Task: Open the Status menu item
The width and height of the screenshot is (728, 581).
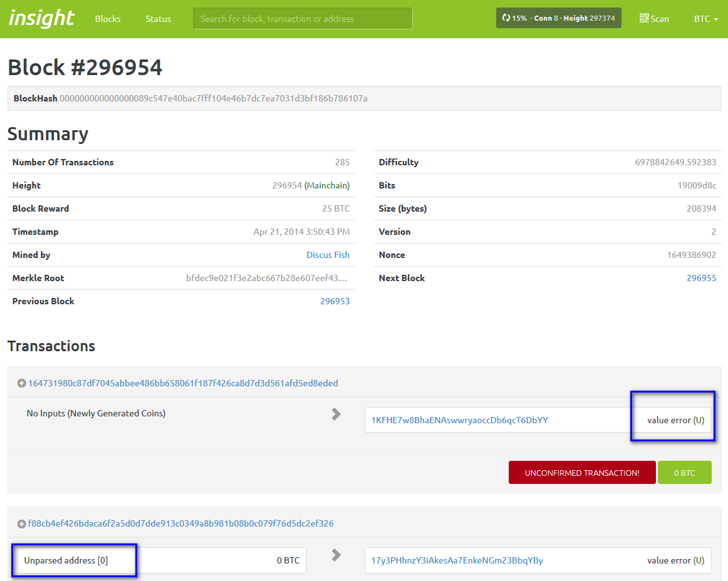Action: click(157, 19)
